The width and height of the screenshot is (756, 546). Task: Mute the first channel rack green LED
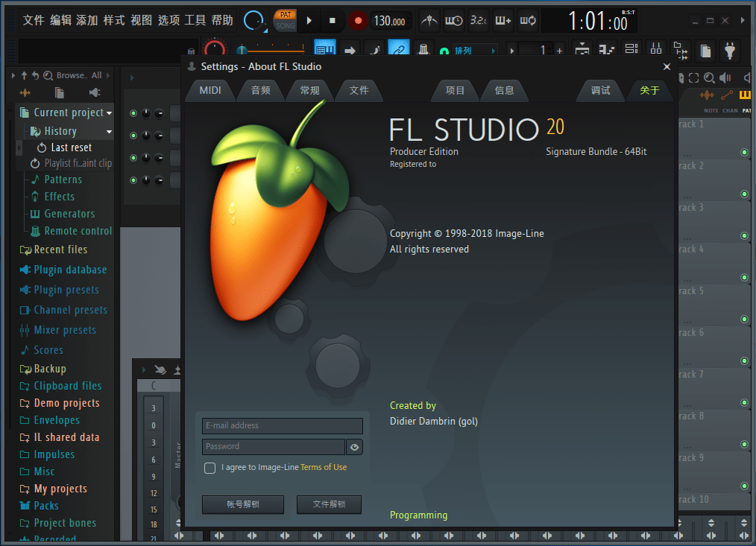[133, 113]
